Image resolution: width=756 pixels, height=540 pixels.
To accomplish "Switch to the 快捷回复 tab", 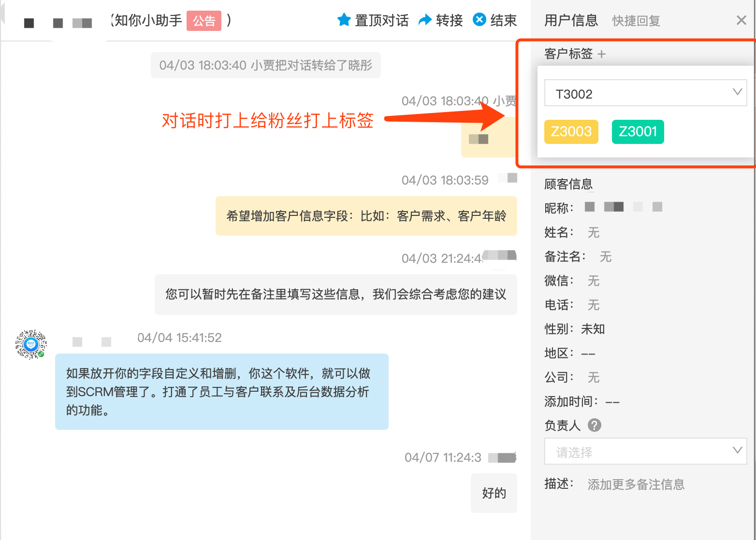I will pyautogui.click(x=636, y=21).
